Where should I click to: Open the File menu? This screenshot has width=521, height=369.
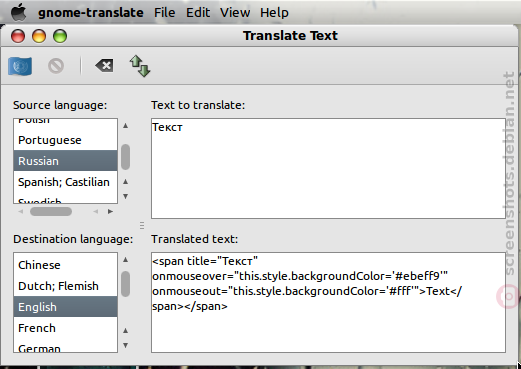pyautogui.click(x=165, y=13)
